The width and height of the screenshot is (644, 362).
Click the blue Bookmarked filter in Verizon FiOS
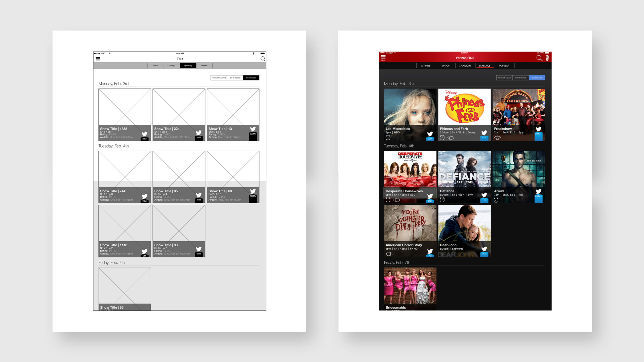click(537, 78)
